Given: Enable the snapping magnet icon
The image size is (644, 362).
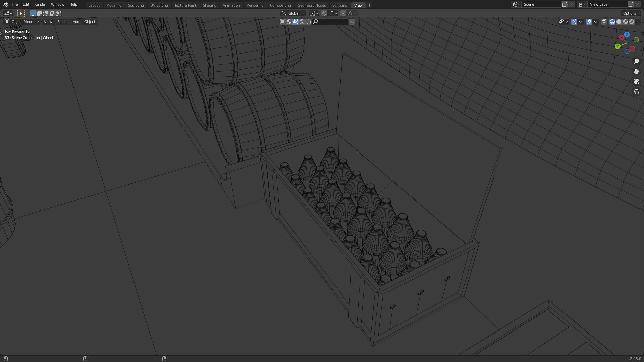Looking at the screenshot, I should coord(324,13).
